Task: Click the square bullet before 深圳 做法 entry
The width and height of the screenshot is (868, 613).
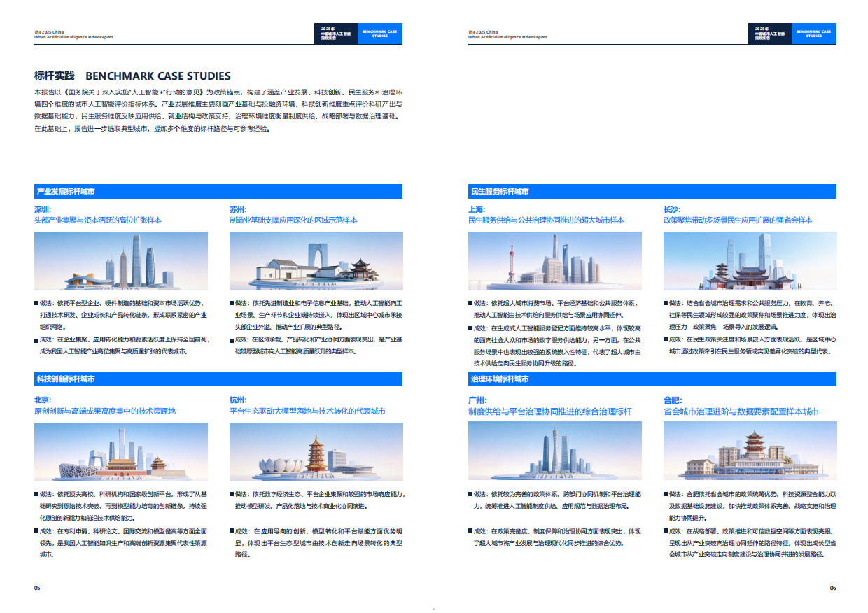Action: point(36,304)
